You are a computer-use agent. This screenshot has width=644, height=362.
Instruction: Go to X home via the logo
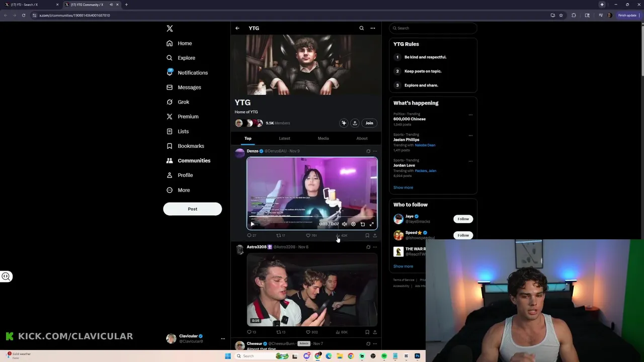[170, 29]
